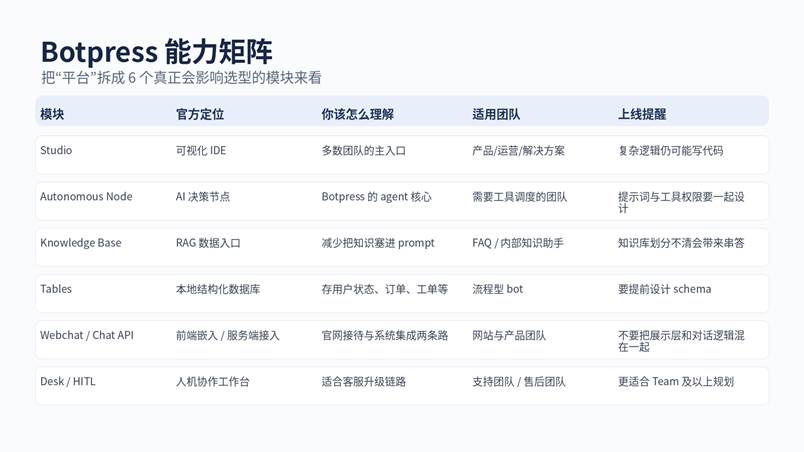
Task: Click the "Tables" module cell
Action: coord(56,289)
